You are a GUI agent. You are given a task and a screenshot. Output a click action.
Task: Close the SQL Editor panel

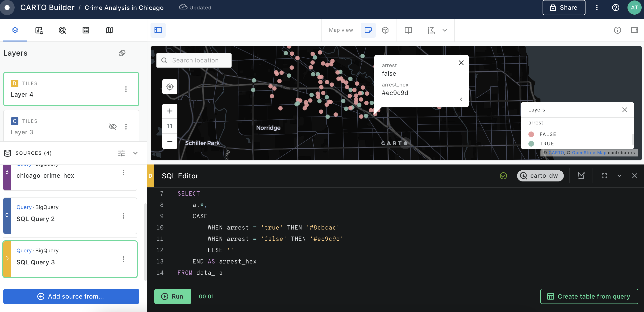tap(634, 176)
